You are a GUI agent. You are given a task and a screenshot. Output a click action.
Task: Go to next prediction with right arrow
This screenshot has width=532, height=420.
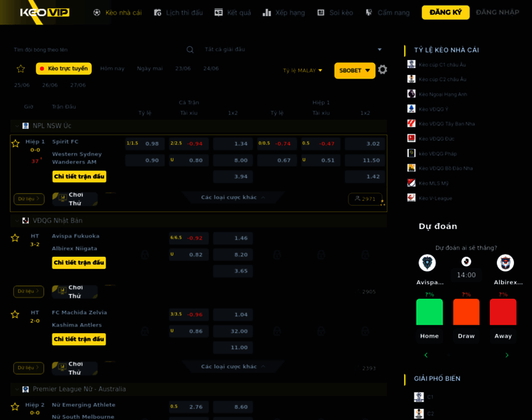[x=507, y=355]
